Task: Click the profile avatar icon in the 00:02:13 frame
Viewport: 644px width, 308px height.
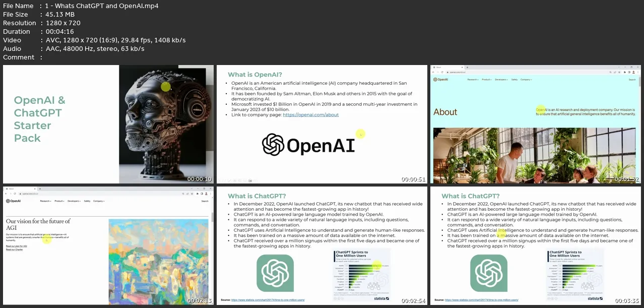Action: click(206, 194)
